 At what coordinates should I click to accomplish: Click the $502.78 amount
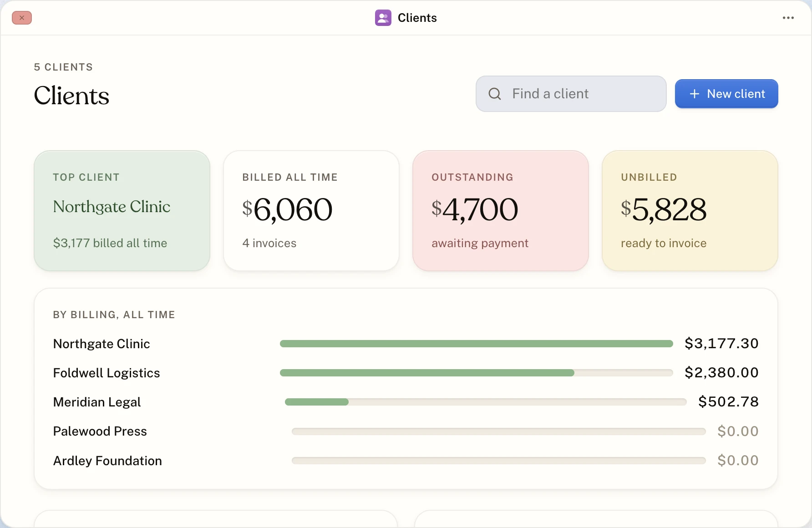pos(728,401)
